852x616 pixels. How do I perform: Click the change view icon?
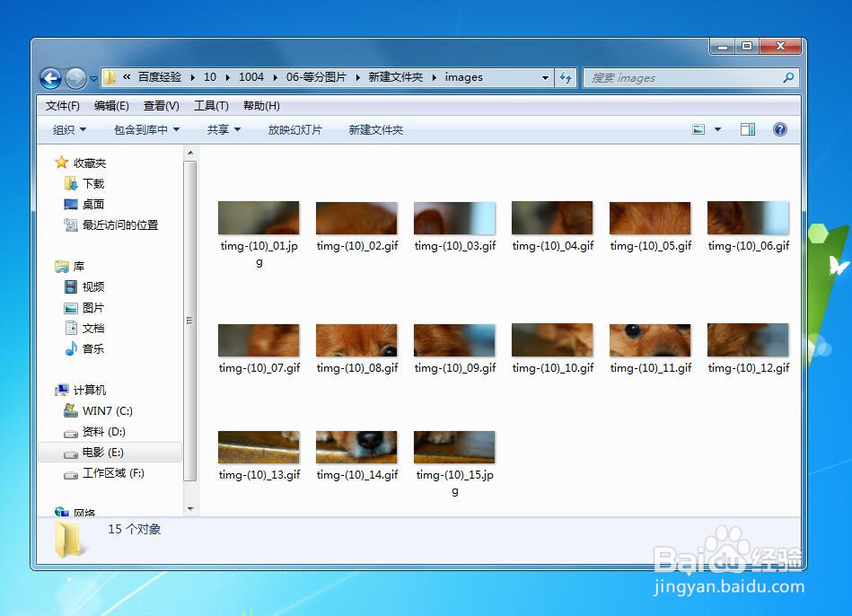[698, 129]
